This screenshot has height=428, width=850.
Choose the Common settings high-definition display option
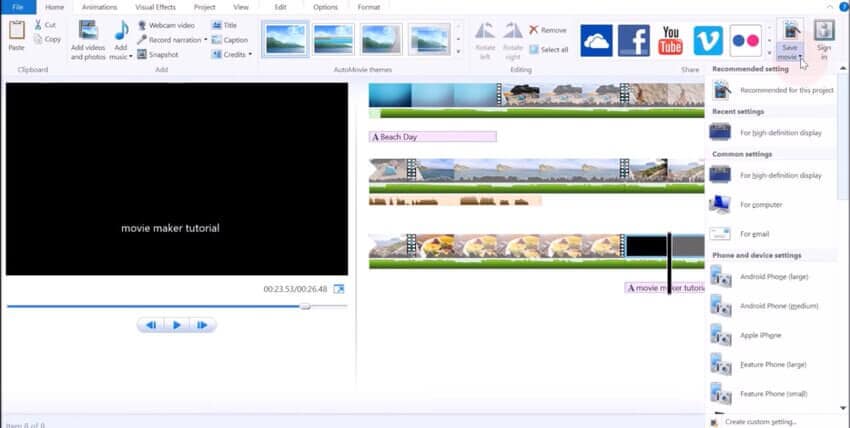[x=772, y=175]
